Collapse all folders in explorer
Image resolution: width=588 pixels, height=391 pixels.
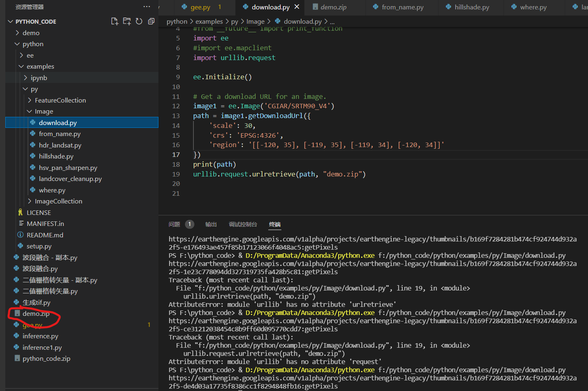[x=151, y=21]
